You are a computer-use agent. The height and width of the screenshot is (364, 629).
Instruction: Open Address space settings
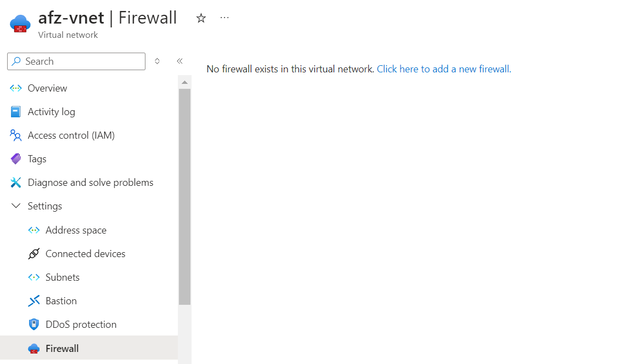(x=76, y=230)
